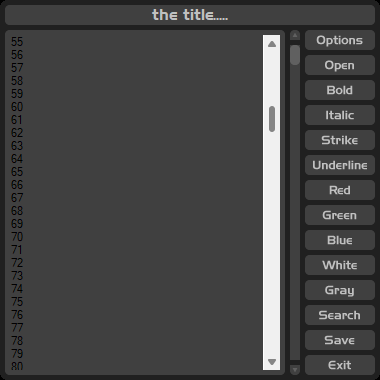Click the outer dark scrollbar thumb
Viewport: 380px width, 380px height.
(295, 55)
